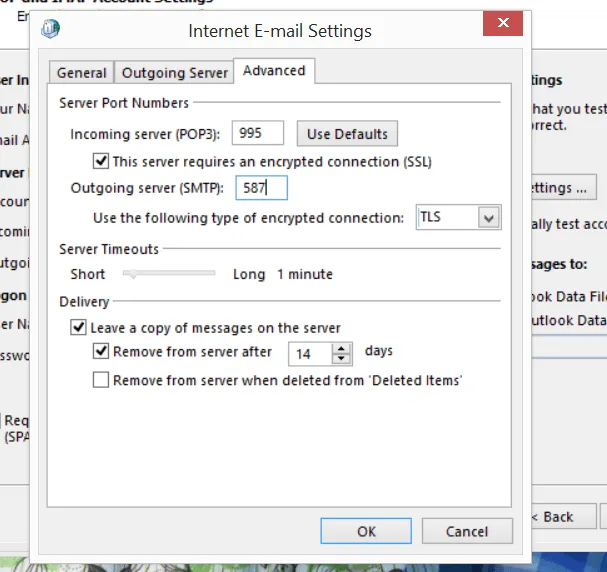Click the 'Short' slider label
This screenshot has height=572, width=607.
pyautogui.click(x=87, y=274)
